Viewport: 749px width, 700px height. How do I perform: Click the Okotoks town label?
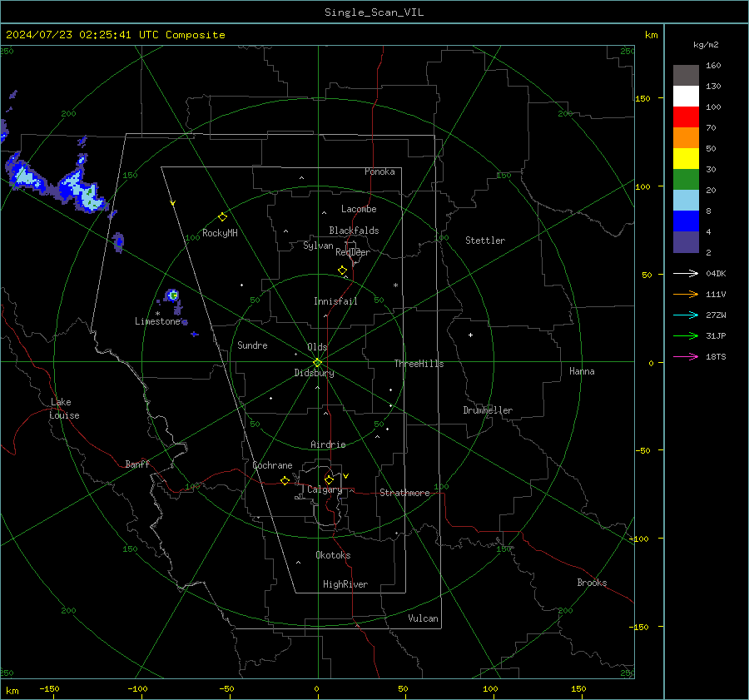point(333,555)
